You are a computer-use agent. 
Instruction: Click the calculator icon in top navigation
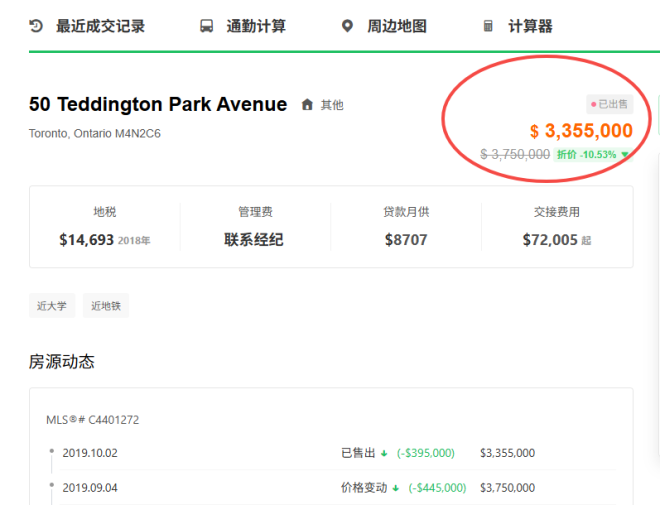click(x=488, y=26)
